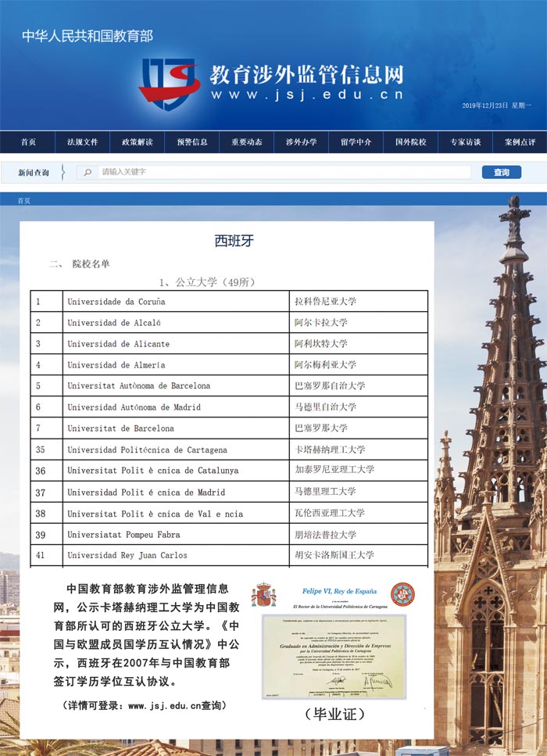Click the university round seal emblem
The height and width of the screenshot is (756, 547).
402,594
